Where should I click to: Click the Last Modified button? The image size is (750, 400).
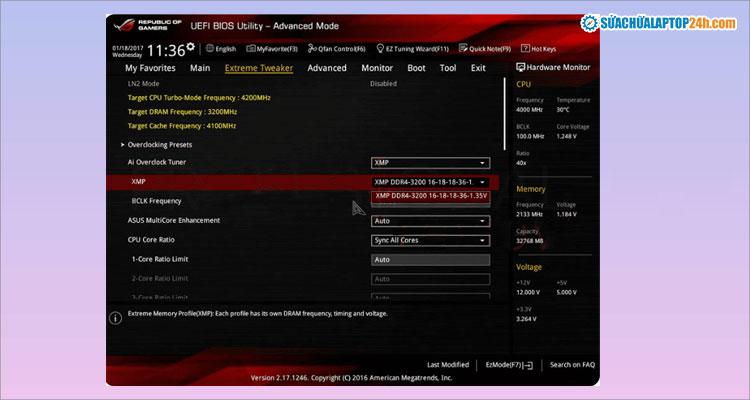click(x=447, y=365)
